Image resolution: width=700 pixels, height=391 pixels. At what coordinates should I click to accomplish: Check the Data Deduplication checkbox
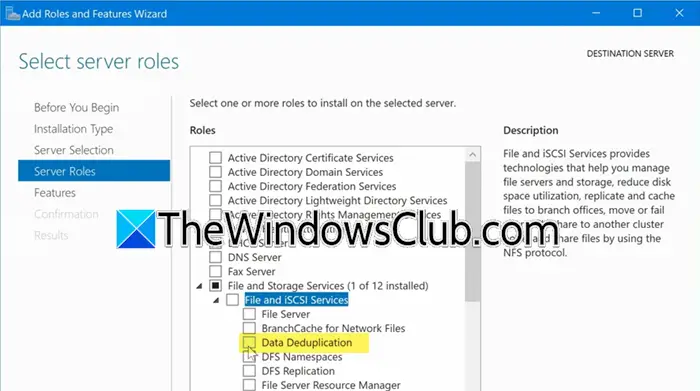click(x=249, y=343)
